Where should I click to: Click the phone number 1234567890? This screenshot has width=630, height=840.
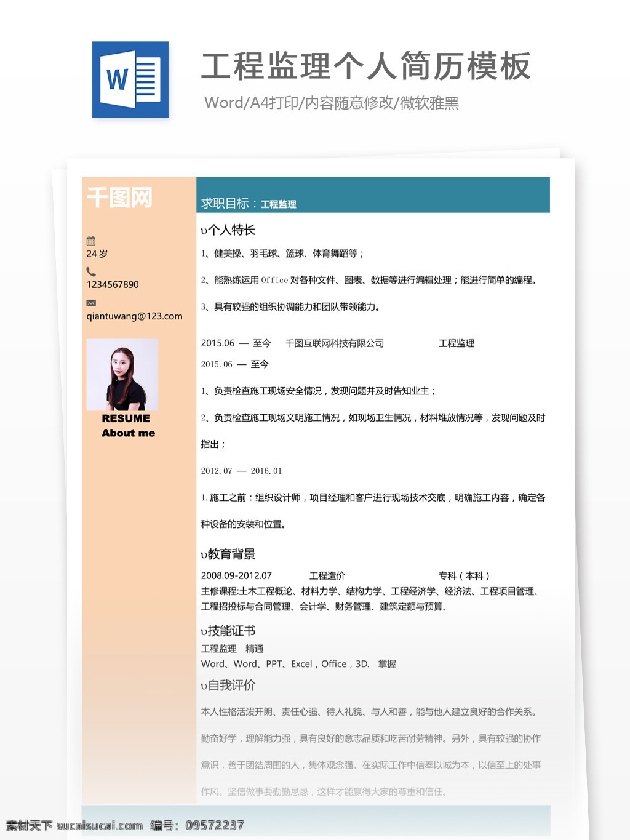[x=113, y=284]
